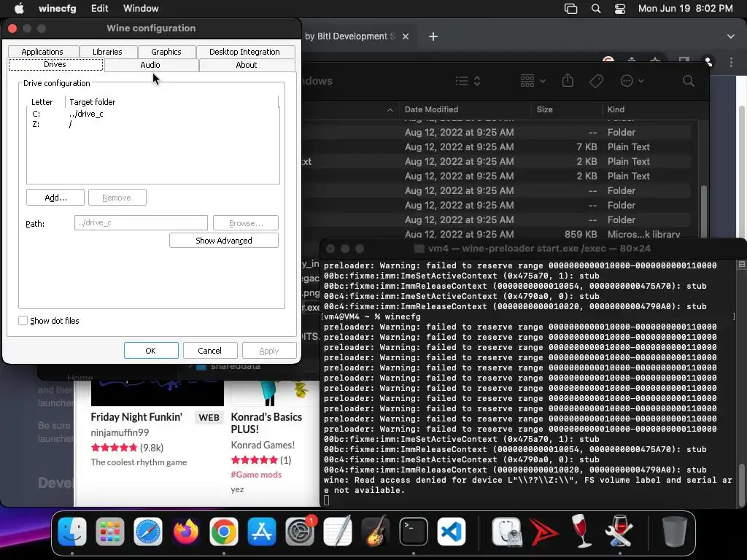Confirm with the OK button
Screen dimensions: 747x560
pyautogui.click(x=151, y=351)
